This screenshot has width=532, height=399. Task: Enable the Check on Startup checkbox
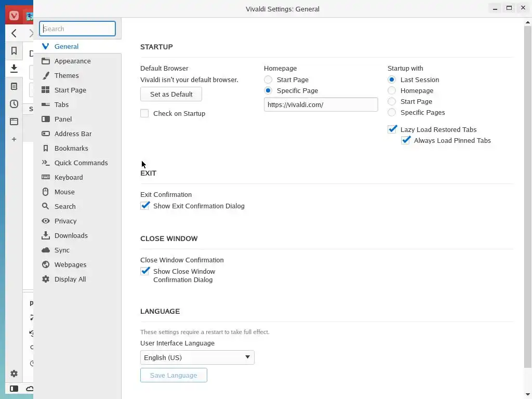[x=144, y=113]
